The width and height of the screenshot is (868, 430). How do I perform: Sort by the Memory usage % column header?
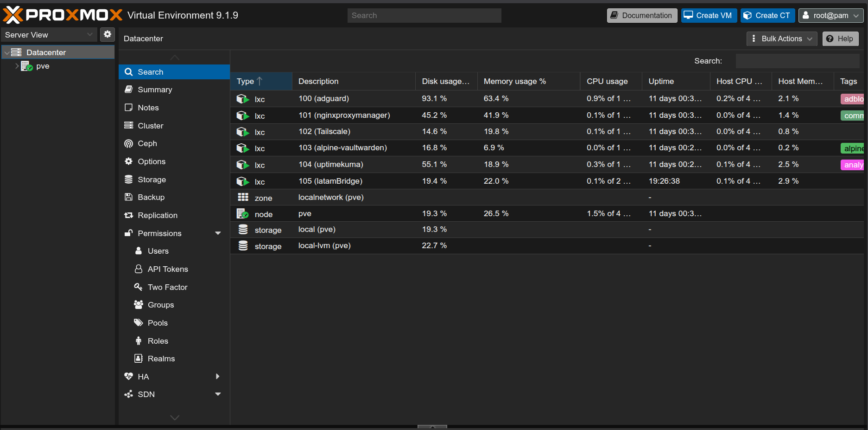pyautogui.click(x=528, y=81)
